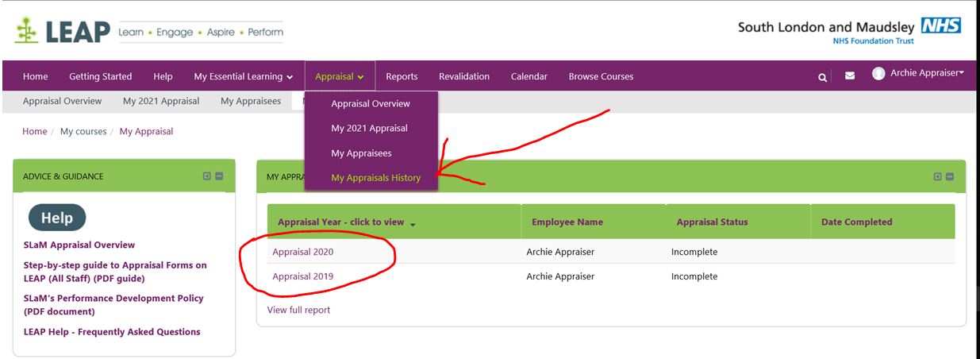Click Incomplete status in the Appraisal 2019 row
980x359 pixels.
tap(694, 276)
